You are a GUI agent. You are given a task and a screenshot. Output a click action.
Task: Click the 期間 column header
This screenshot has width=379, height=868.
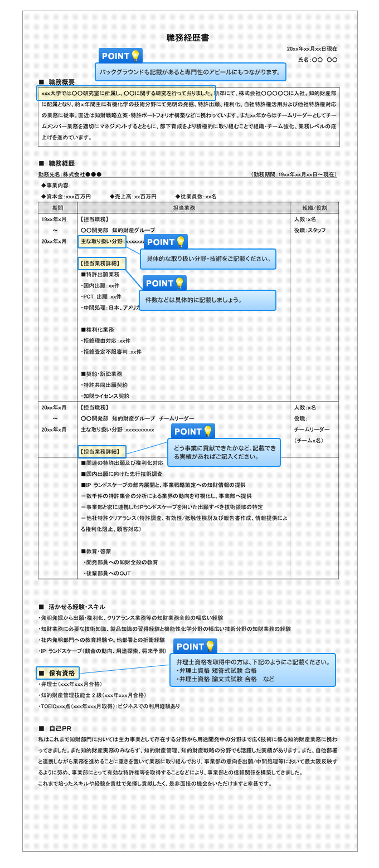pyautogui.click(x=57, y=208)
